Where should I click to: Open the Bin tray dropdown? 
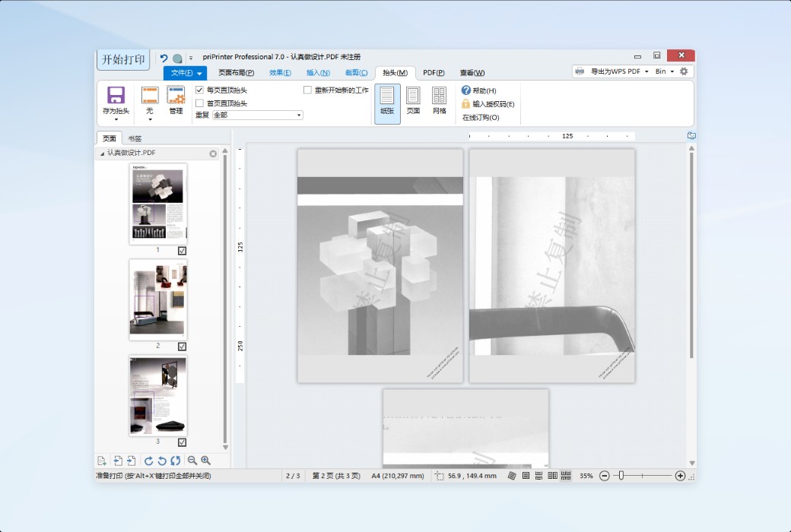pos(672,71)
